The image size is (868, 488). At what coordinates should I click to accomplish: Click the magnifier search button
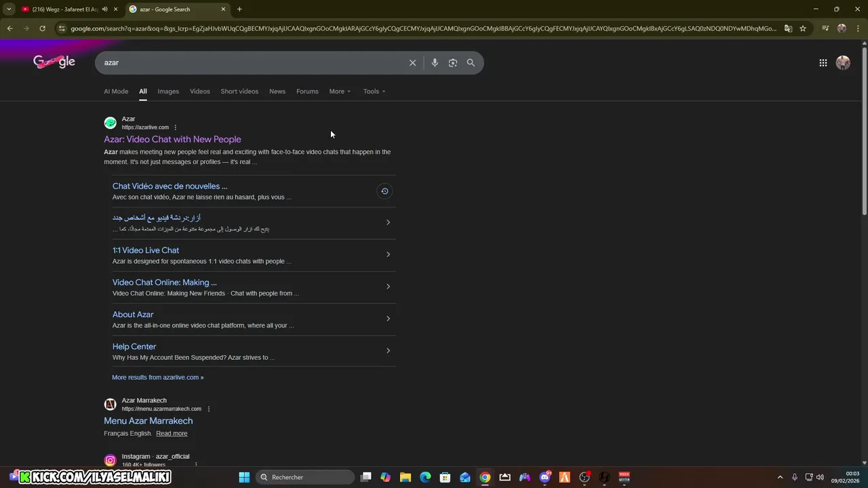tap(471, 62)
